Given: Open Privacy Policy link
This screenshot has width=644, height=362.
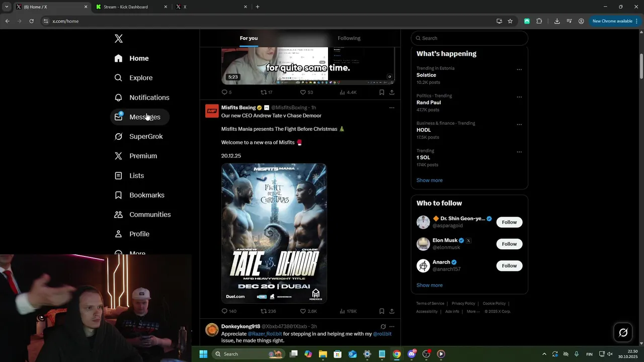Looking at the screenshot, I should click(463, 304).
